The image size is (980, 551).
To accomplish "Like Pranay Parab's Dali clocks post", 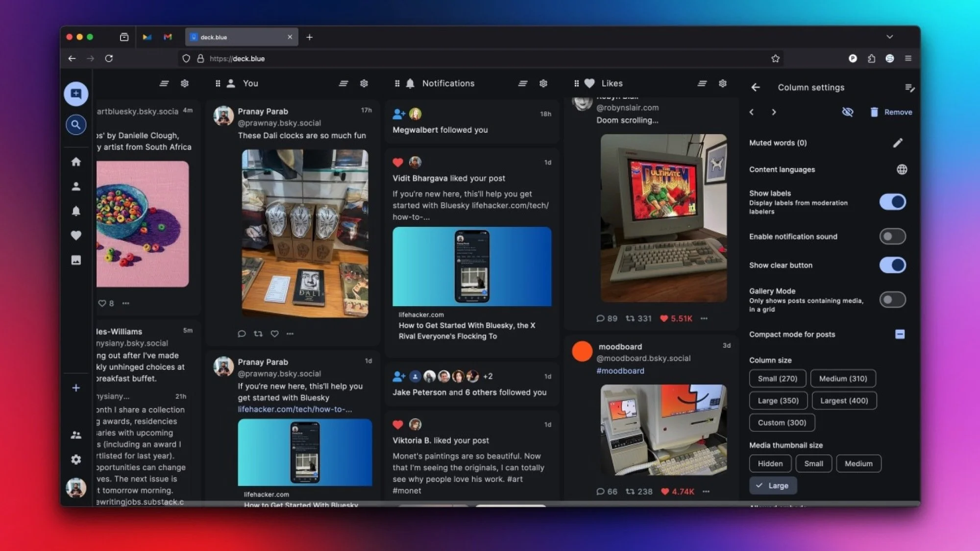I will tap(274, 334).
